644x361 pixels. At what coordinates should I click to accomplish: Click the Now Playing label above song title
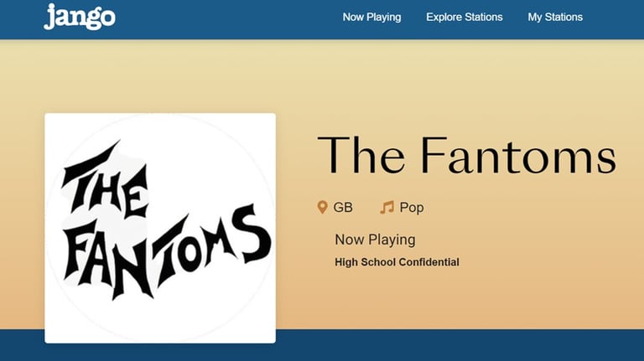pyautogui.click(x=375, y=240)
